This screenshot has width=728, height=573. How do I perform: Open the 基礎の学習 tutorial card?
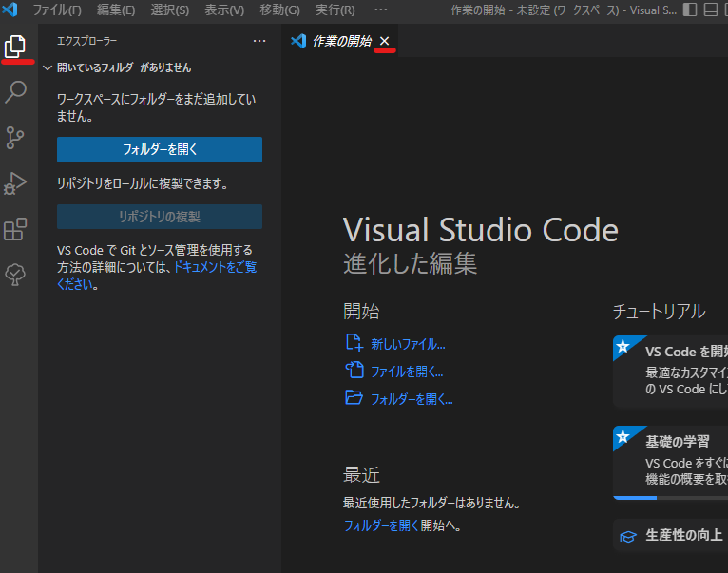tap(670, 463)
